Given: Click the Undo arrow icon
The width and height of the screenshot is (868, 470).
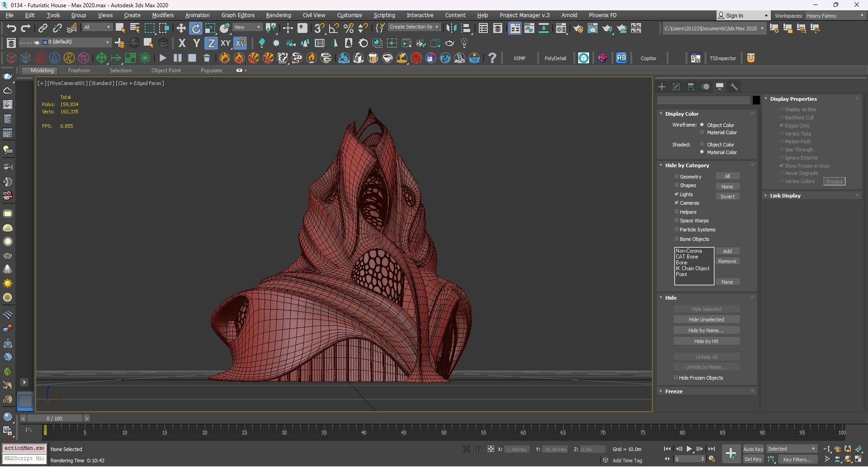Looking at the screenshot, I should 11,28.
